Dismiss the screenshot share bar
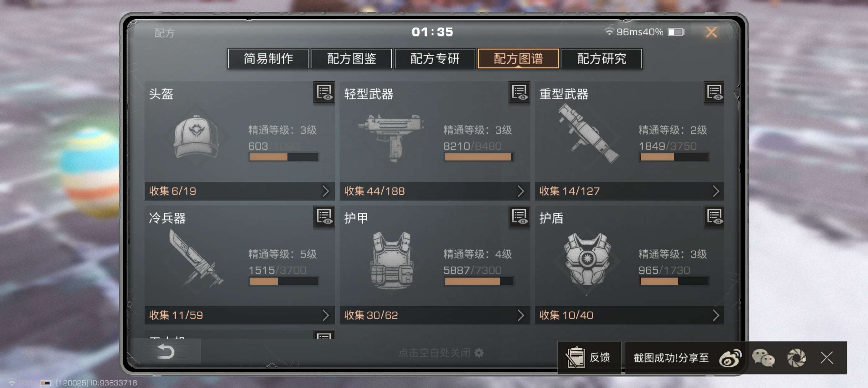The height and width of the screenshot is (388, 868). [x=827, y=358]
